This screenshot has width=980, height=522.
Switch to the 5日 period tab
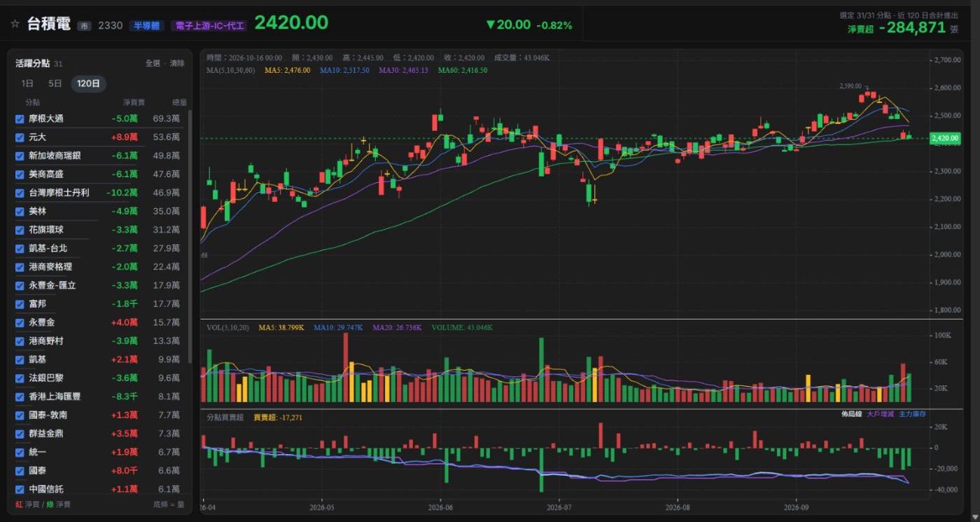[55, 83]
